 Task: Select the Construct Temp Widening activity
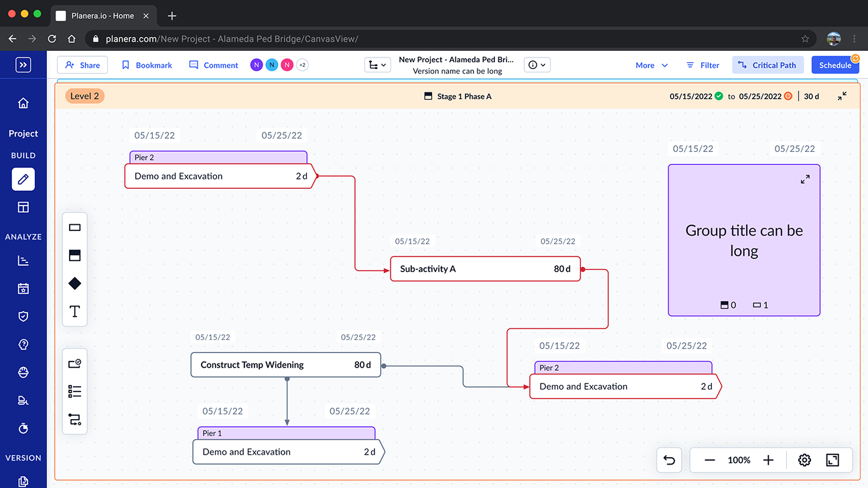(286, 365)
